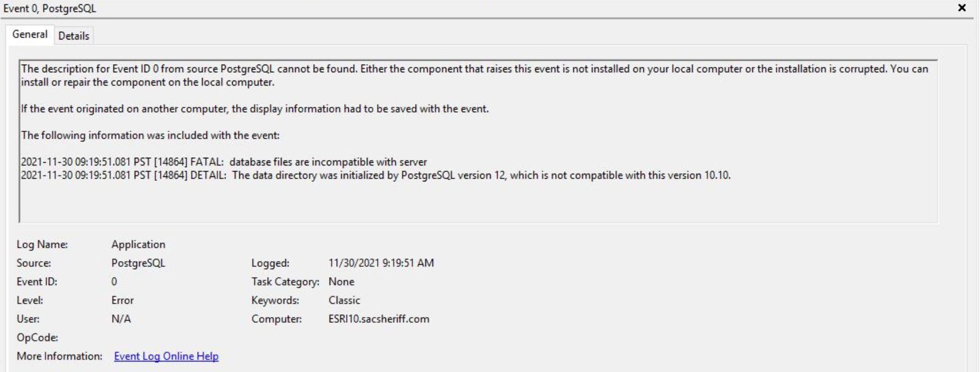
Task: Click the Keywords value Classic
Action: (344, 300)
